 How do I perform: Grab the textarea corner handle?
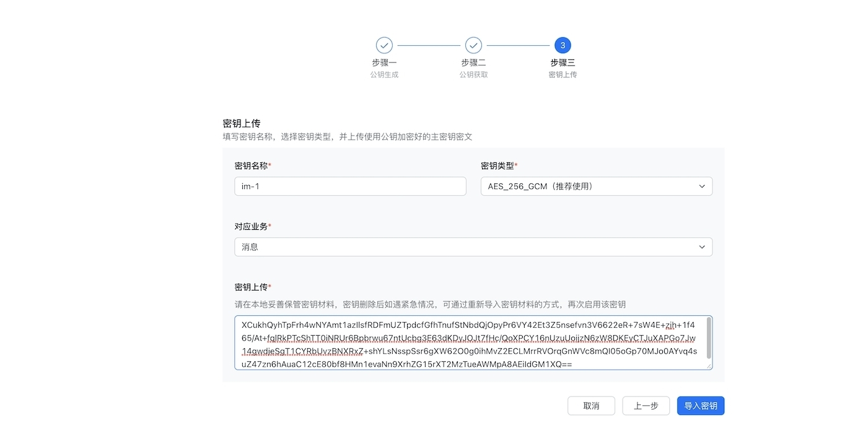pyautogui.click(x=709, y=366)
